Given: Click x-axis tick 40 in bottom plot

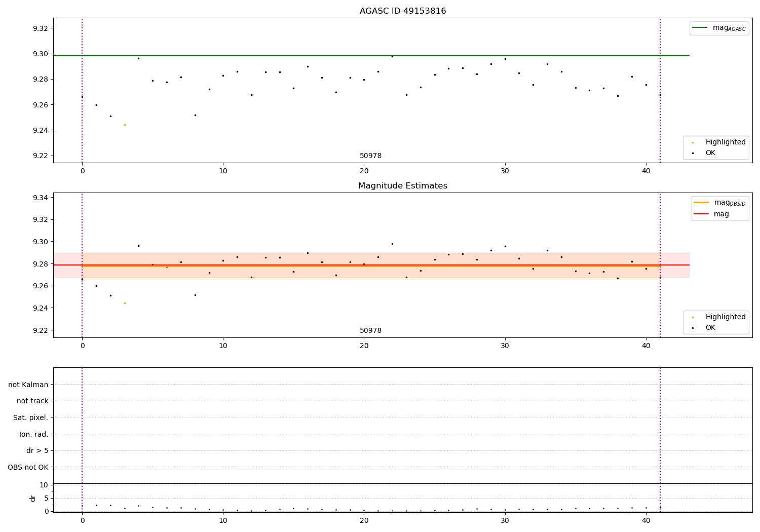Looking at the screenshot, I should tap(646, 520).
